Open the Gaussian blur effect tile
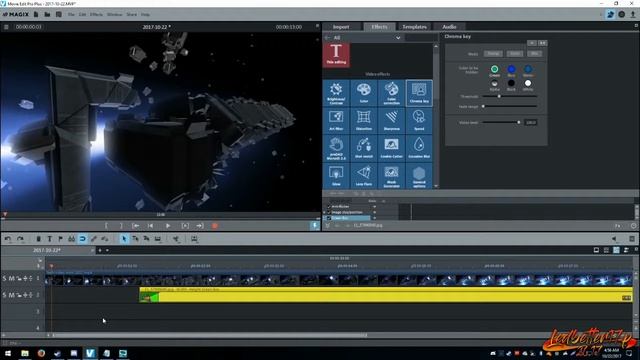This screenshot has width=640, height=360. (x=419, y=148)
